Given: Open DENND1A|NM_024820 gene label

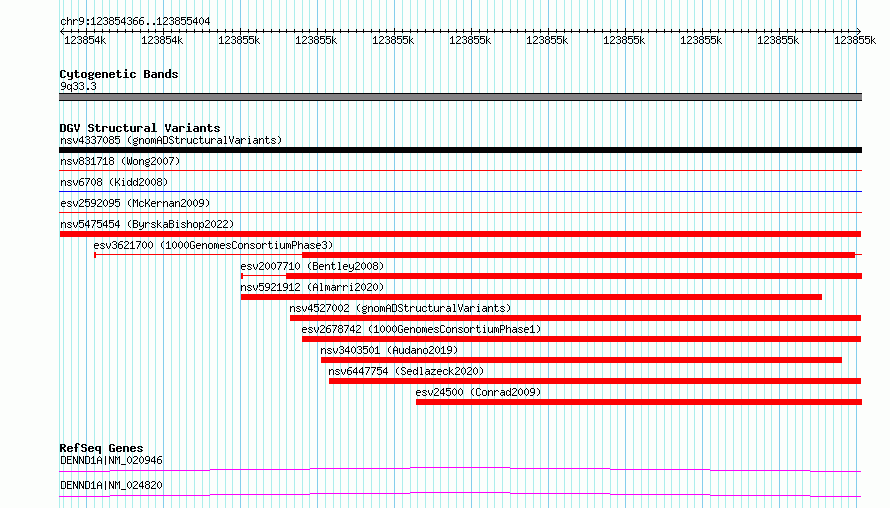Looking at the screenshot, I should click(x=111, y=485).
